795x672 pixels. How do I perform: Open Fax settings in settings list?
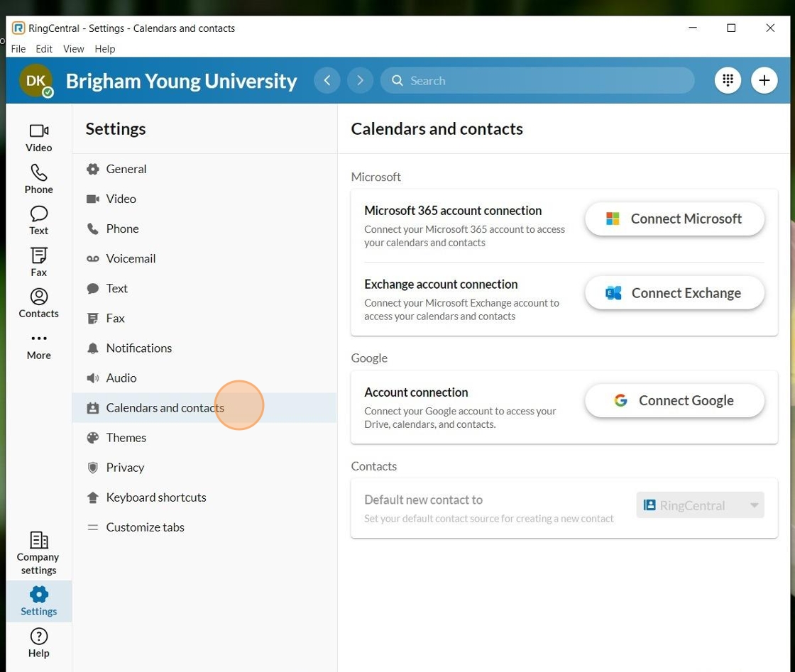pyautogui.click(x=204, y=319)
